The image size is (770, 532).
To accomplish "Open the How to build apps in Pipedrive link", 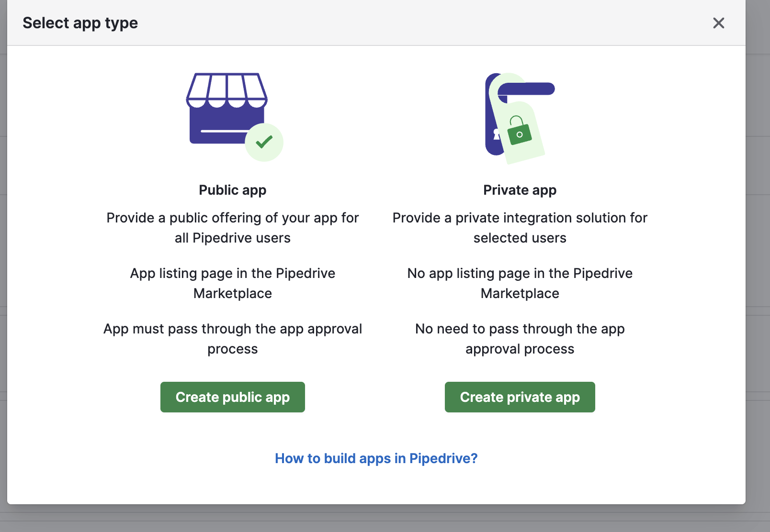I will [x=376, y=458].
